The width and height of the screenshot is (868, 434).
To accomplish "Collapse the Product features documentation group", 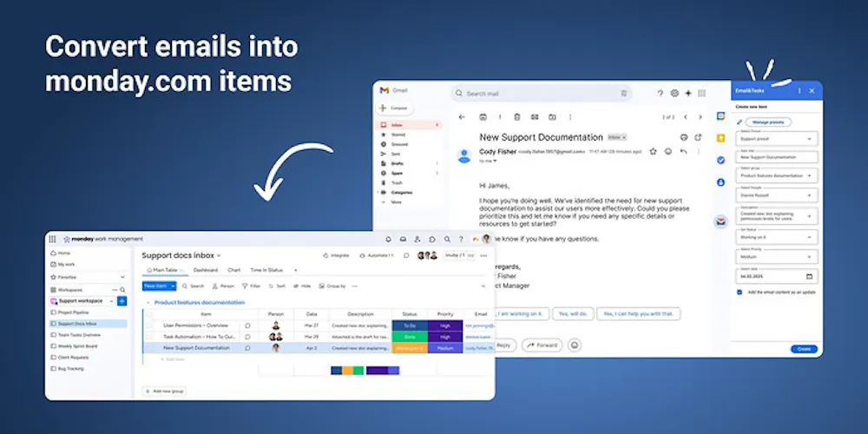I will pyautogui.click(x=148, y=303).
